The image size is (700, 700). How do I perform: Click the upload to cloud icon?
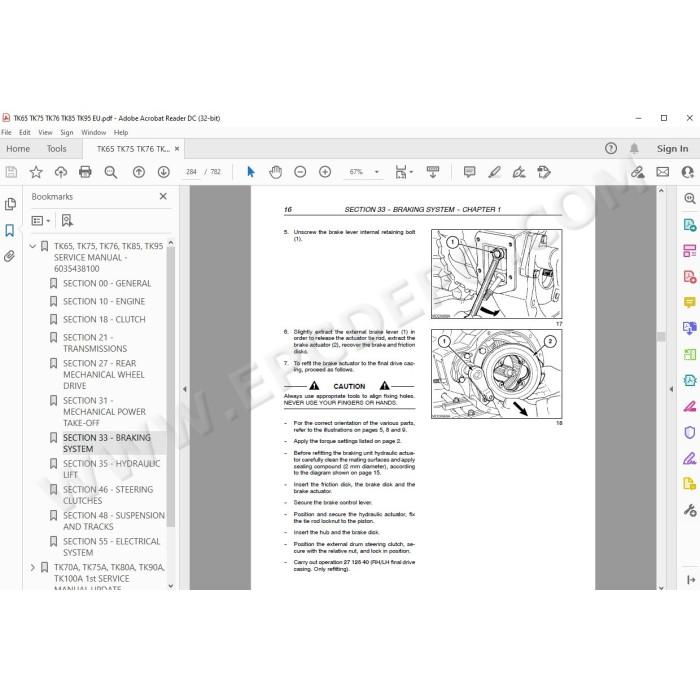61,172
